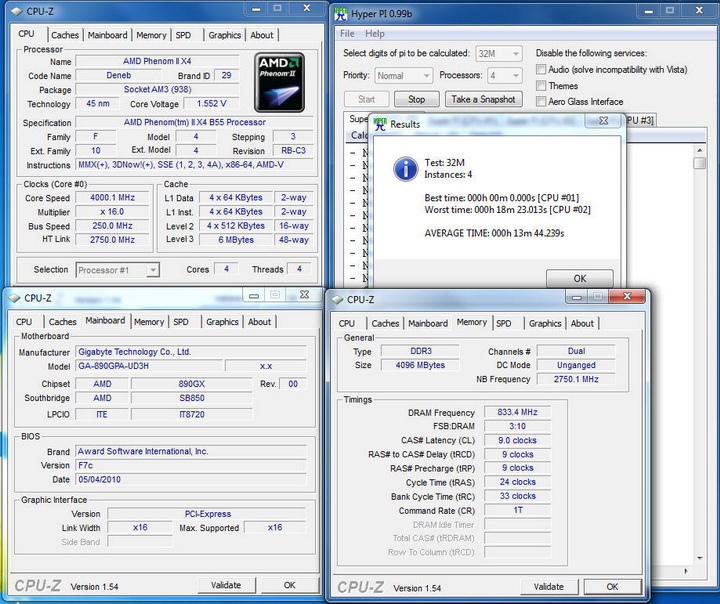
Task: Open the File menu in Hyper PI
Action: pyautogui.click(x=348, y=34)
